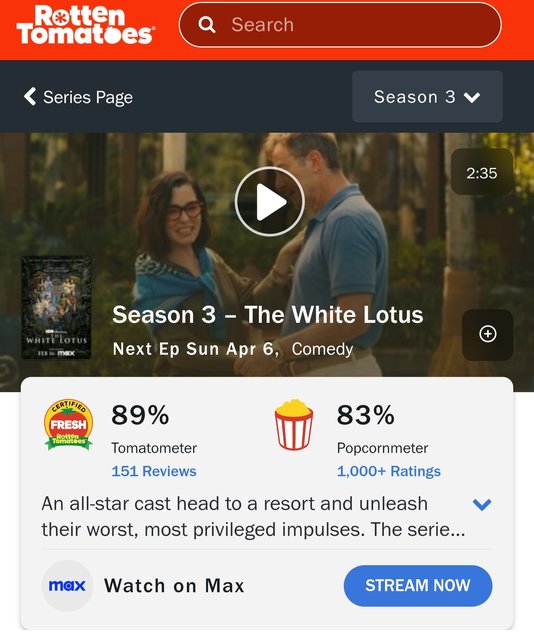This screenshot has width=534, height=640.
Task: Click the Max logo icon
Action: click(x=67, y=586)
